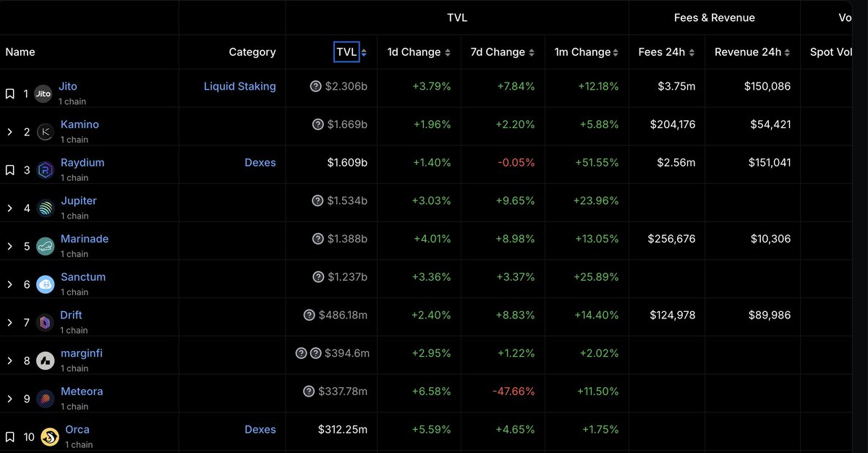
Task: Sort table by TVL column header
Action: [346, 52]
